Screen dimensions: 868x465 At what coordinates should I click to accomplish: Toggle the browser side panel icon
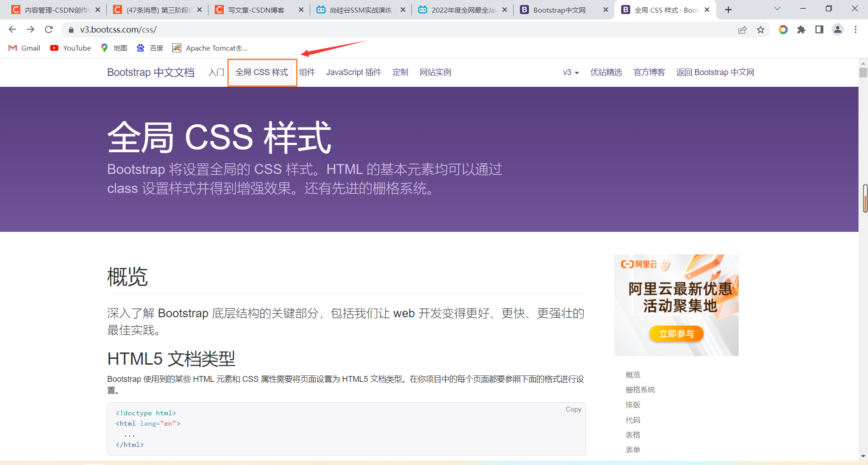pos(819,30)
